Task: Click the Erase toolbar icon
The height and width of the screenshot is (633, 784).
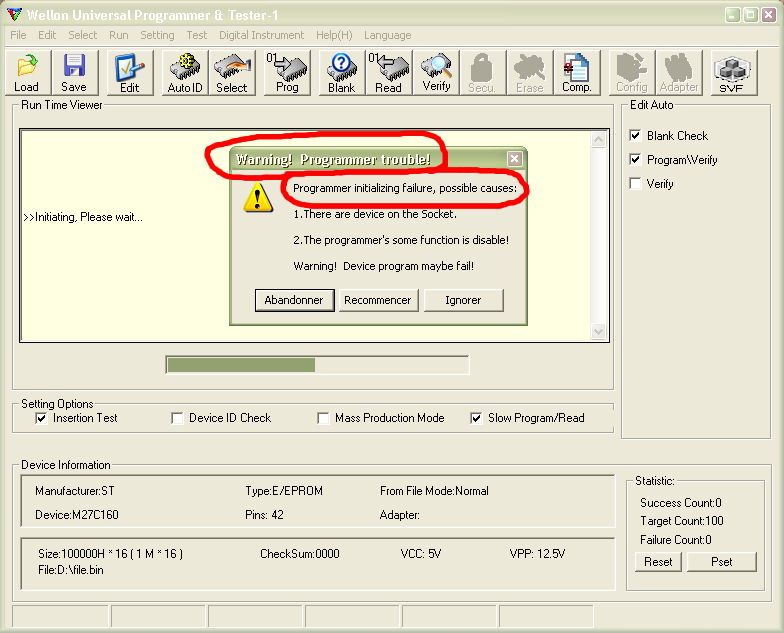Action: 530,72
